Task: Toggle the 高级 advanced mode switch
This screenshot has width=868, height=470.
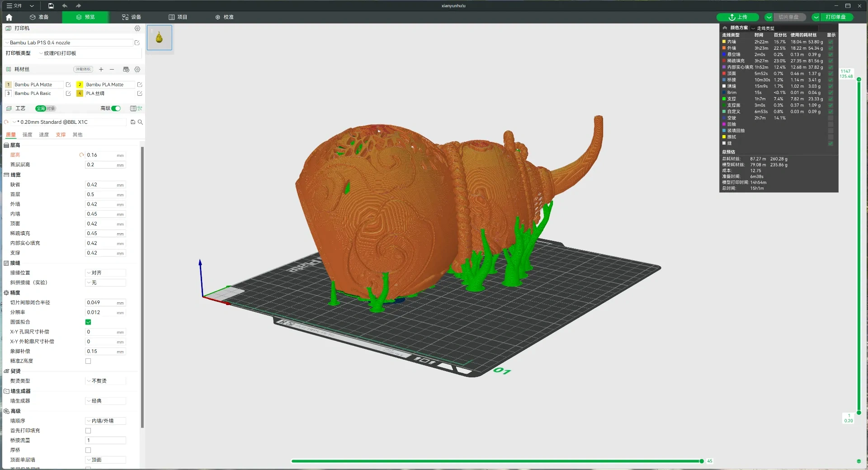Action: coord(116,108)
